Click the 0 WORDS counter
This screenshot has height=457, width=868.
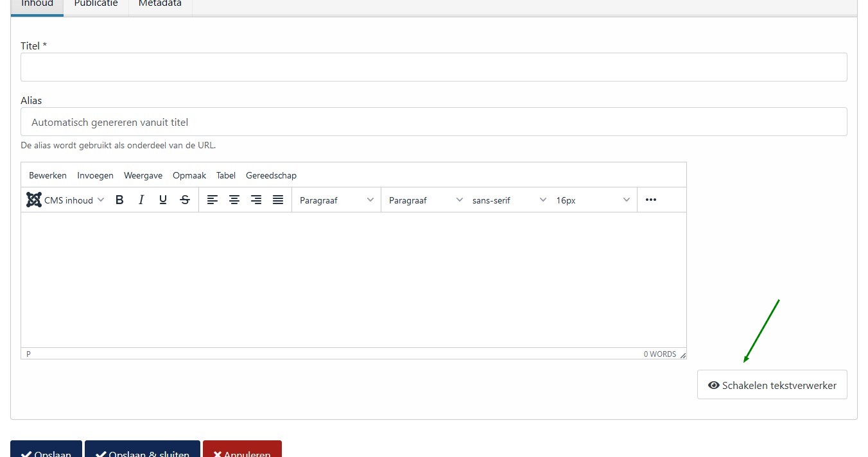pos(660,354)
